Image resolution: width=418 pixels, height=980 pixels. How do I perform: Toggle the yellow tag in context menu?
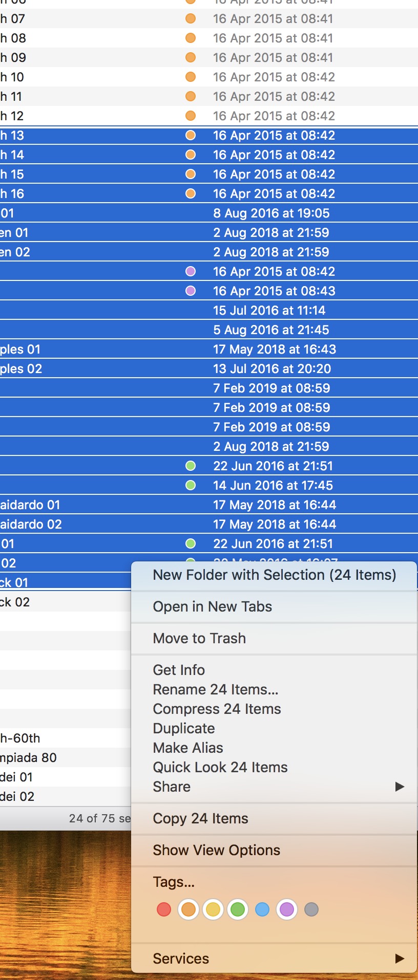coord(213,909)
